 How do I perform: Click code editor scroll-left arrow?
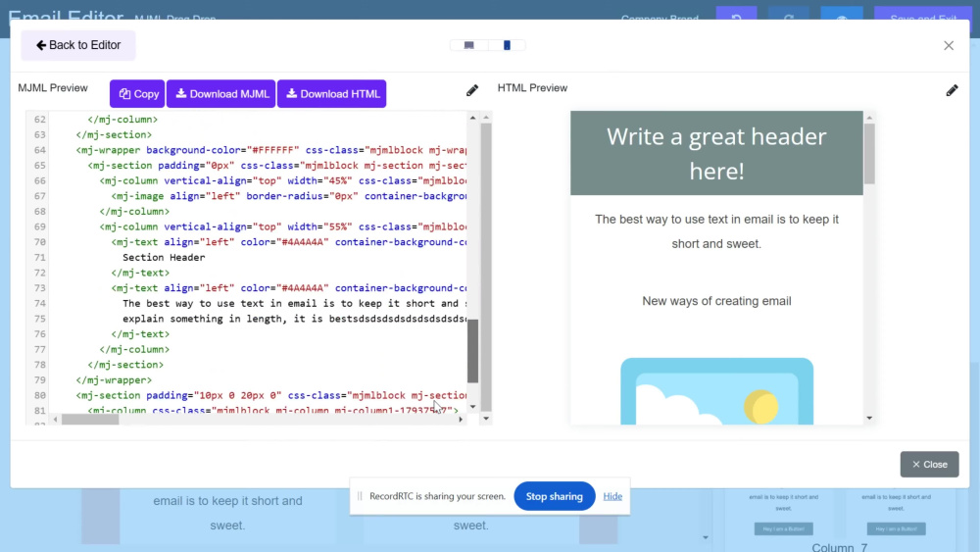pos(55,420)
